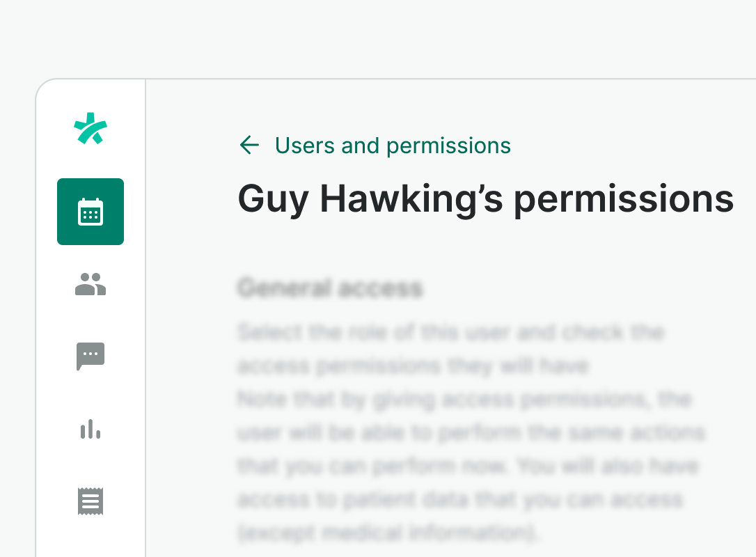The height and width of the screenshot is (557, 756).
Task: Click the Docplanner logo in the sidebar
Action: pos(90,129)
